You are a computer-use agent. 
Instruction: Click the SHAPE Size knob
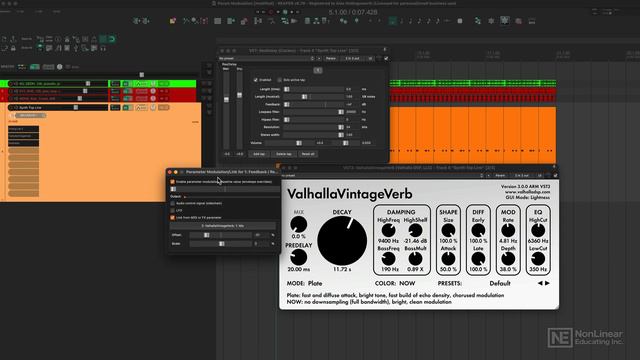[x=448, y=230]
